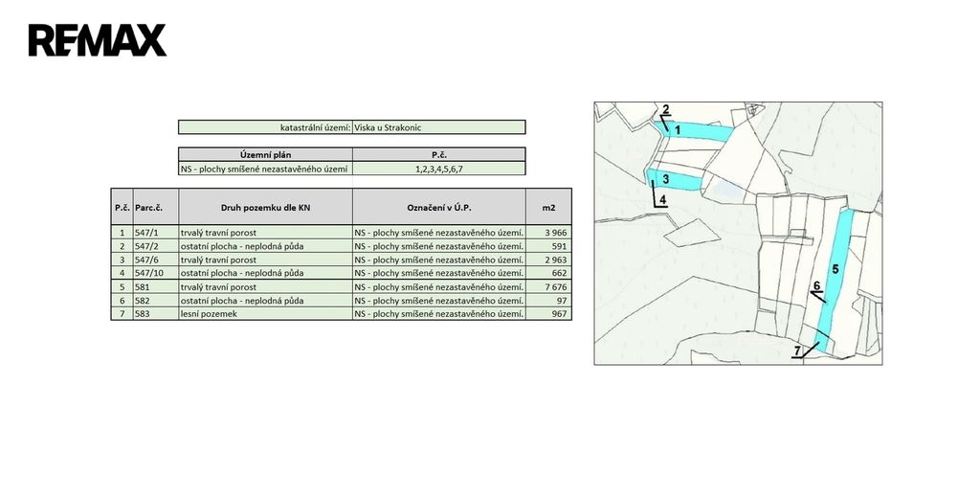This screenshot has height=498, width=980.
Task: Select parcel number 547/1 cell
Action: pos(155,233)
